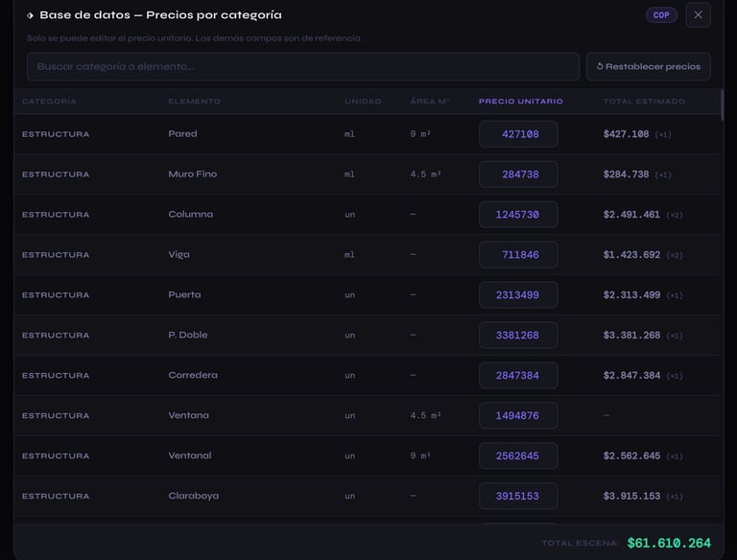Screen dimensions: 737x560
Task: Edit the unit price for Claraboya
Action: click(518, 497)
